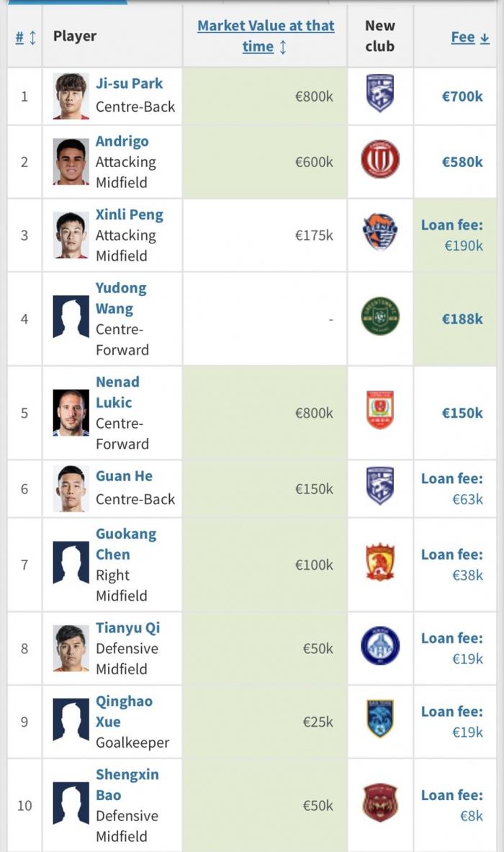The width and height of the screenshot is (504, 852).
Task: Click Guan He's player photo
Action: click(71, 488)
